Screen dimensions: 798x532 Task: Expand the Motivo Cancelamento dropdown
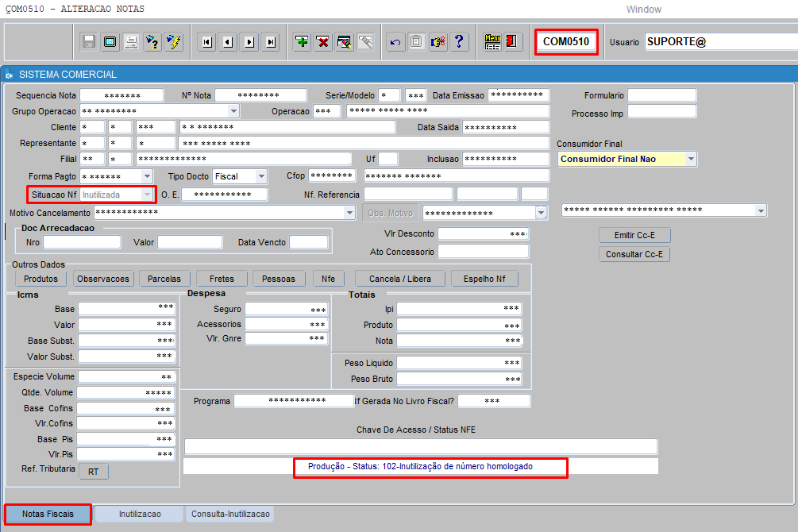(x=349, y=213)
